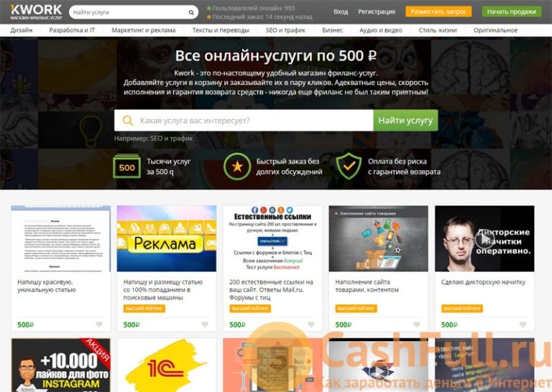Toggle favorite heart on the unique article service card
Screen dimensions: 552x392
click(99, 325)
